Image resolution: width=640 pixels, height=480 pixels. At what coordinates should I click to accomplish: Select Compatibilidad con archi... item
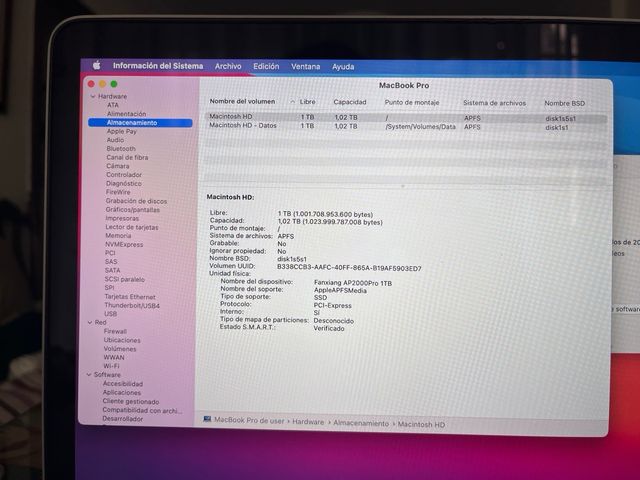142,411
